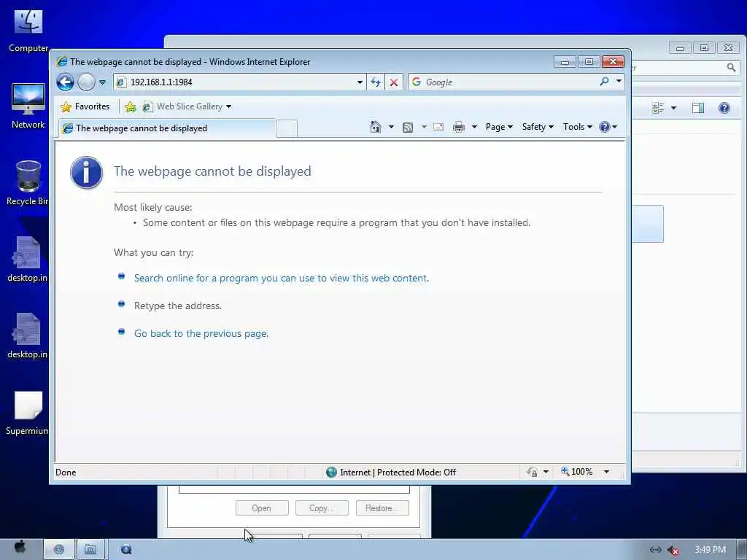Open the Help question-mark menu
The width and height of the screenshot is (747, 560).
point(608,127)
